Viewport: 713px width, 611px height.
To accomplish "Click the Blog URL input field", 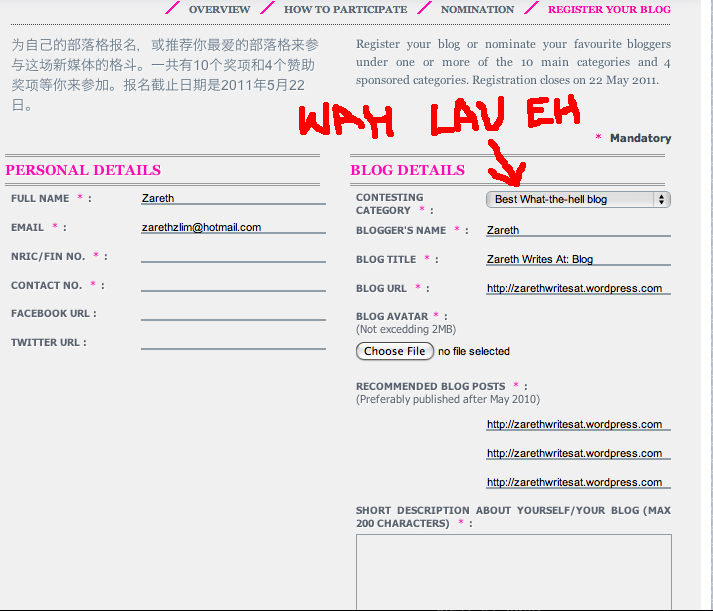I will pos(577,288).
